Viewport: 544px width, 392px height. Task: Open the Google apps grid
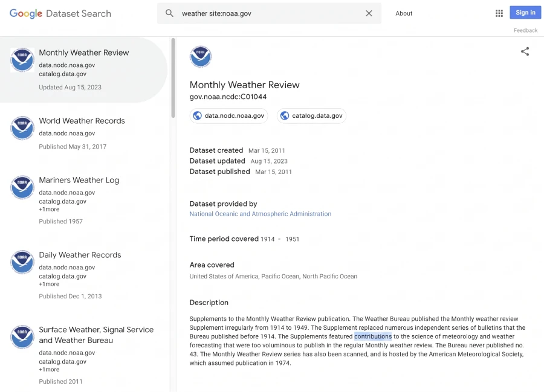point(499,13)
